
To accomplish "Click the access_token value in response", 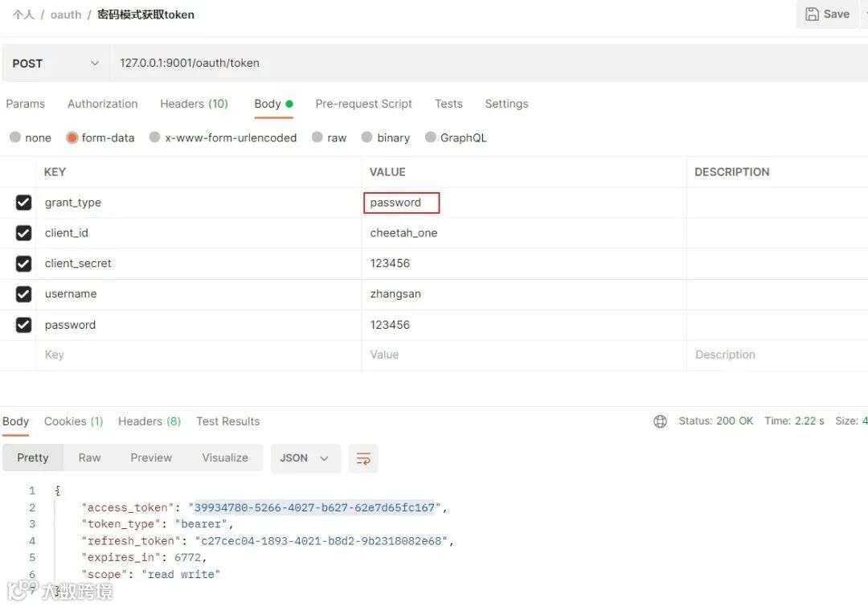I will pyautogui.click(x=314, y=508).
